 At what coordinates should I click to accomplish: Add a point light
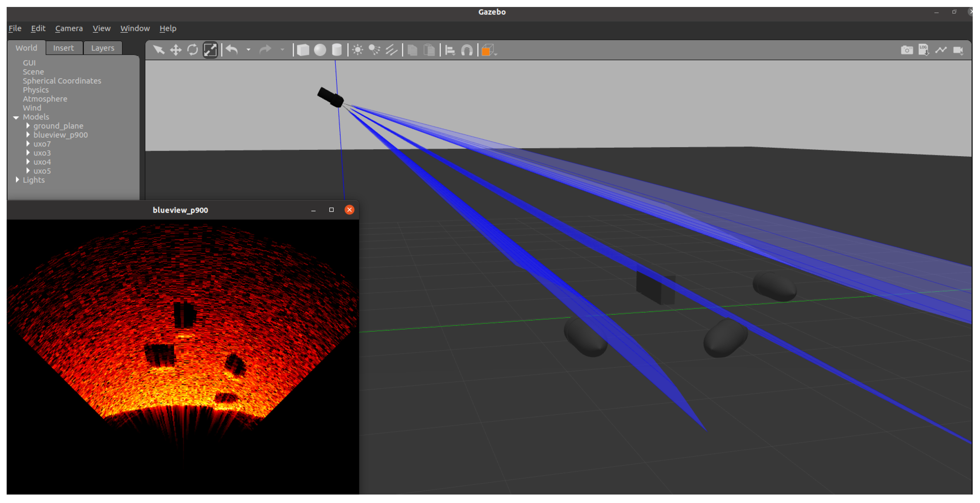(x=358, y=50)
